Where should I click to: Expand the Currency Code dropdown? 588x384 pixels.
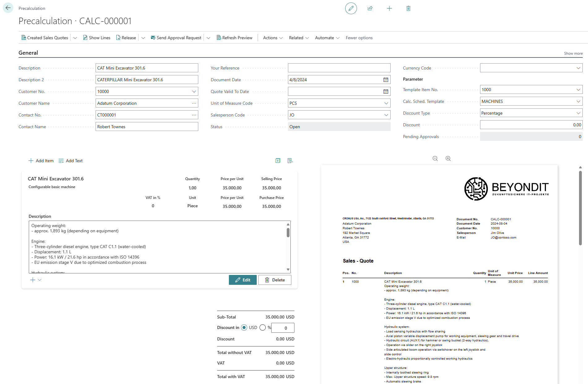pyautogui.click(x=578, y=68)
